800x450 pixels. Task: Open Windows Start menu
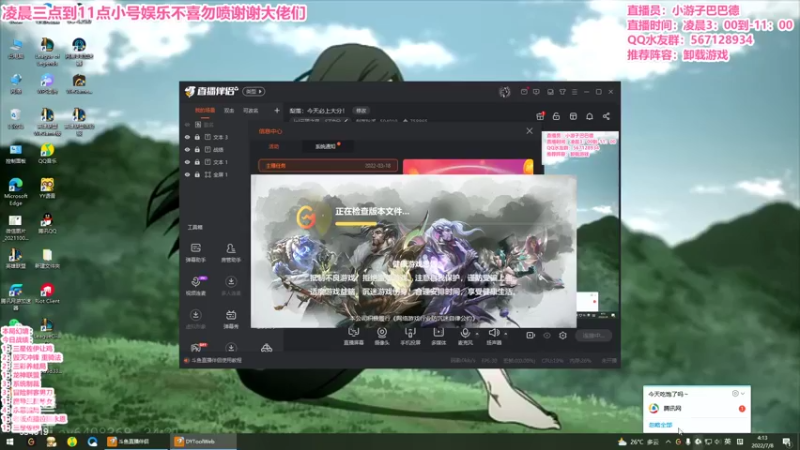[x=9, y=442]
